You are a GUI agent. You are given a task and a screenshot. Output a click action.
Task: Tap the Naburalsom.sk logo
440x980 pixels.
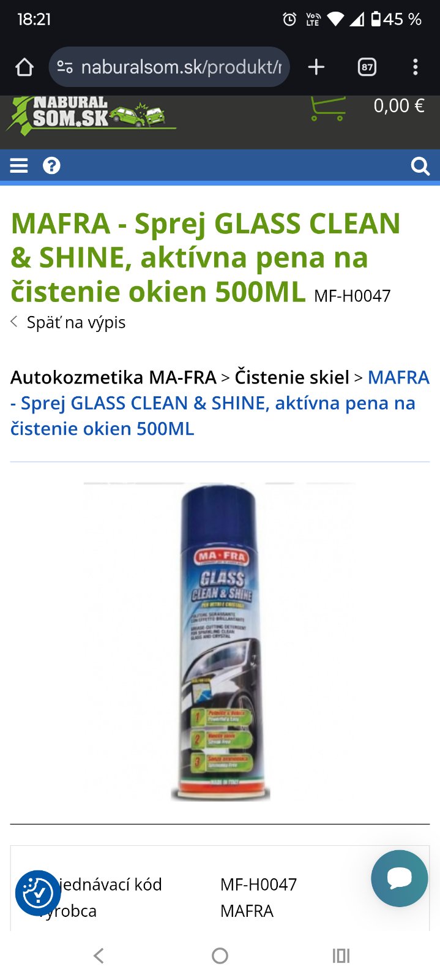(x=92, y=115)
